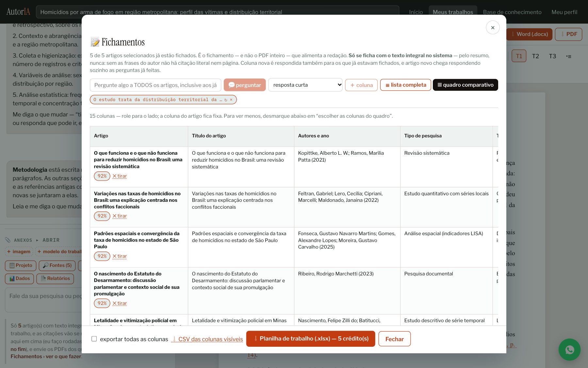Open the list formatting icon beside T3
The height and width of the screenshot is (368, 588).
569,56
